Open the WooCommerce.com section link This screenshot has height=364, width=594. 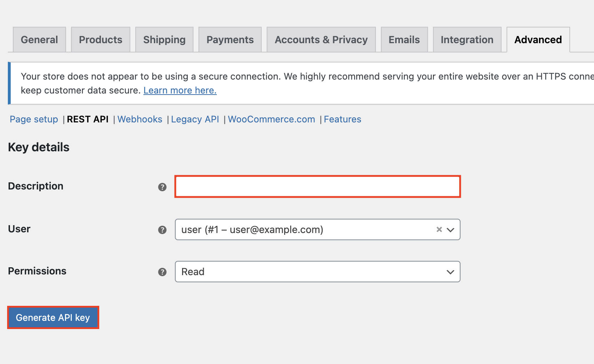tap(271, 119)
